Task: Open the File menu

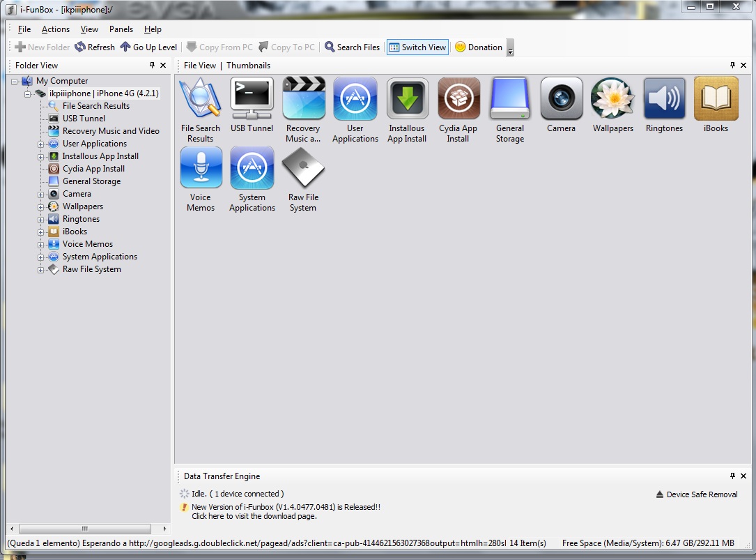Action: (x=24, y=29)
